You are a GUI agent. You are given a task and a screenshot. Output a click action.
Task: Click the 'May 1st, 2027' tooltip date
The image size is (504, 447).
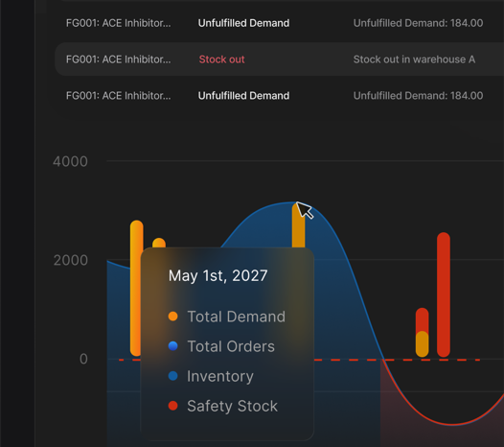tap(218, 276)
